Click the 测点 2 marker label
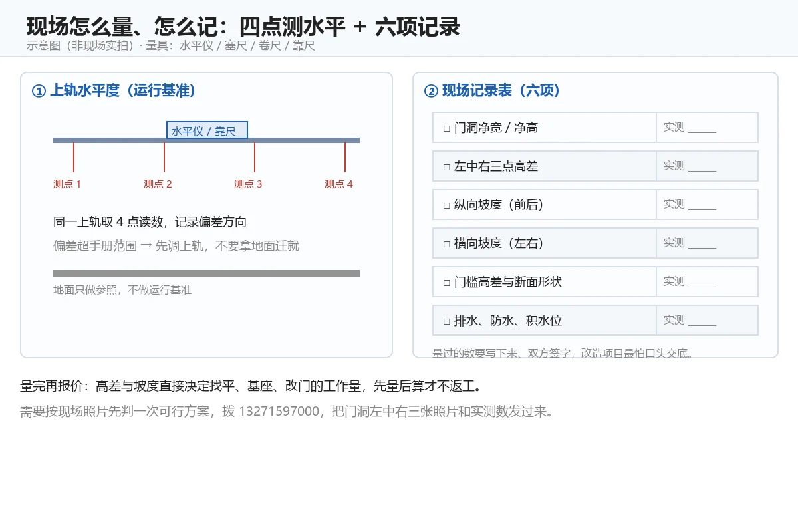Image resolution: width=798 pixels, height=532 pixels. (x=158, y=184)
